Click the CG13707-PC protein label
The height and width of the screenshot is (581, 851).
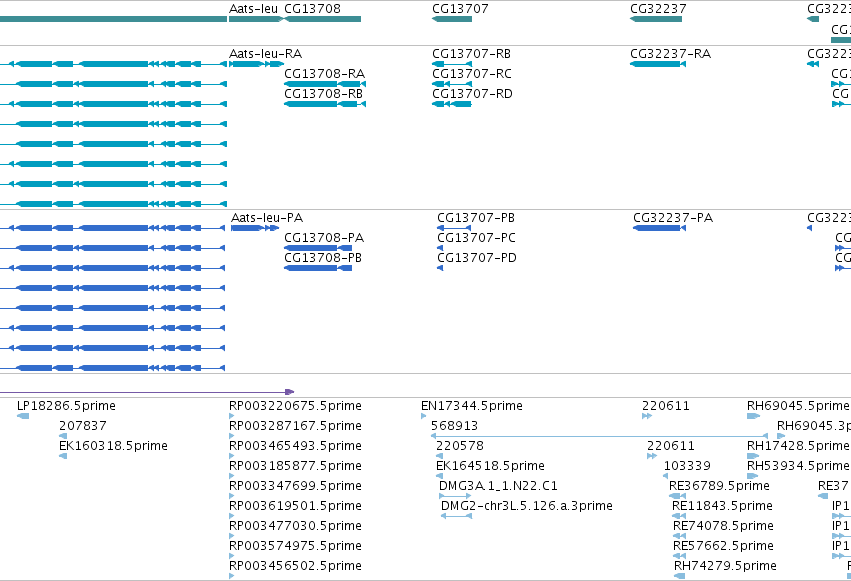point(477,238)
